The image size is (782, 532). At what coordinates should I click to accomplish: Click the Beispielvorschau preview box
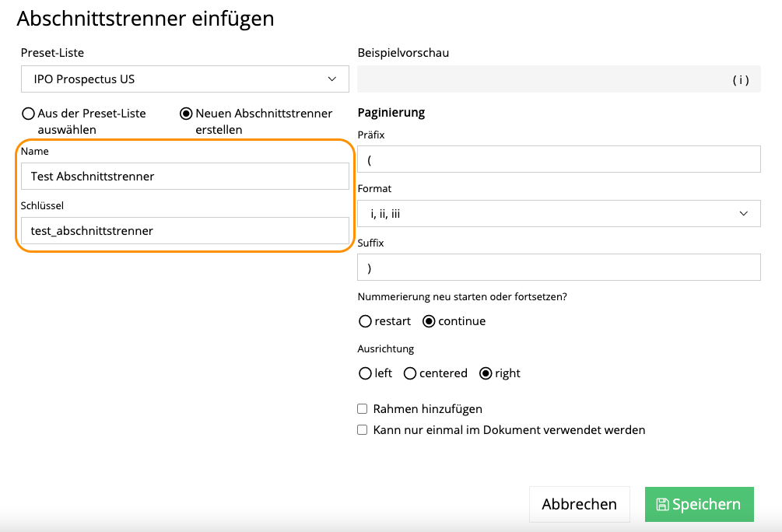[x=559, y=79]
